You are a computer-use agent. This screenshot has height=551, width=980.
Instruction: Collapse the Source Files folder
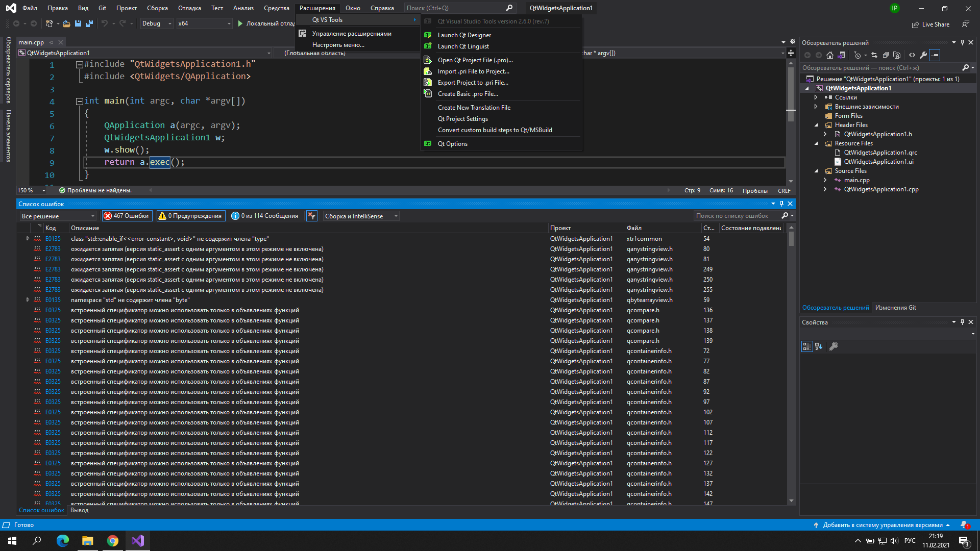(816, 171)
